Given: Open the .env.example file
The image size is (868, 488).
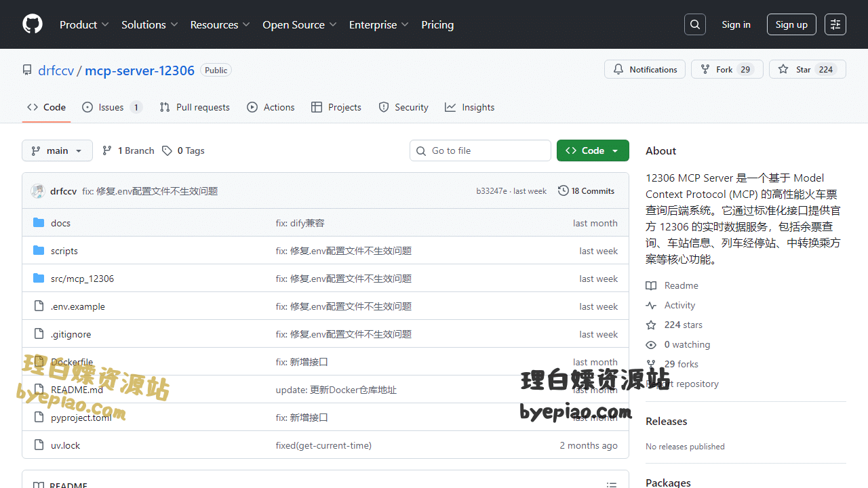Looking at the screenshot, I should 78,306.
